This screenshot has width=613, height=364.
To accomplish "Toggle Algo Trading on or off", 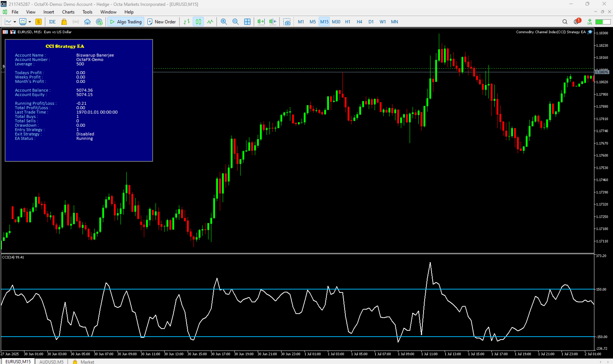I will [126, 22].
